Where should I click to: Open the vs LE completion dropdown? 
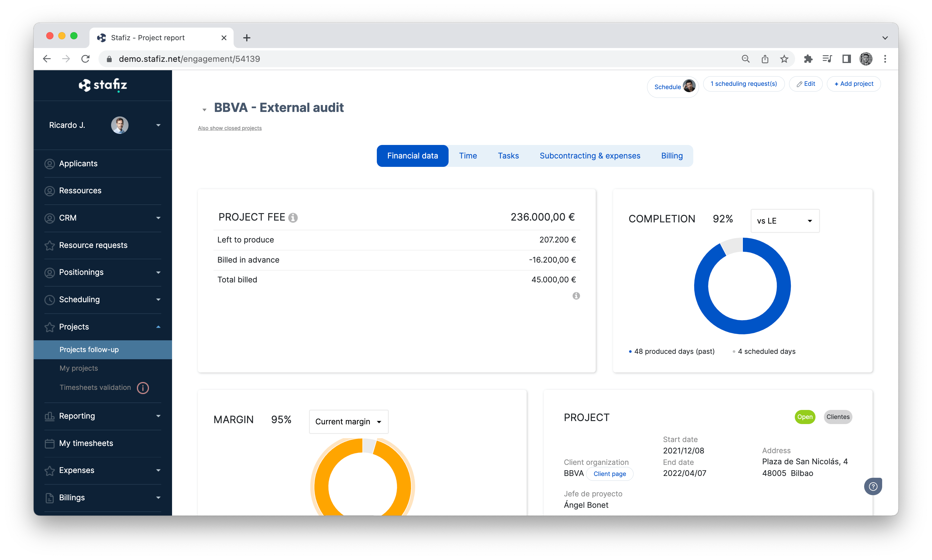coord(785,221)
